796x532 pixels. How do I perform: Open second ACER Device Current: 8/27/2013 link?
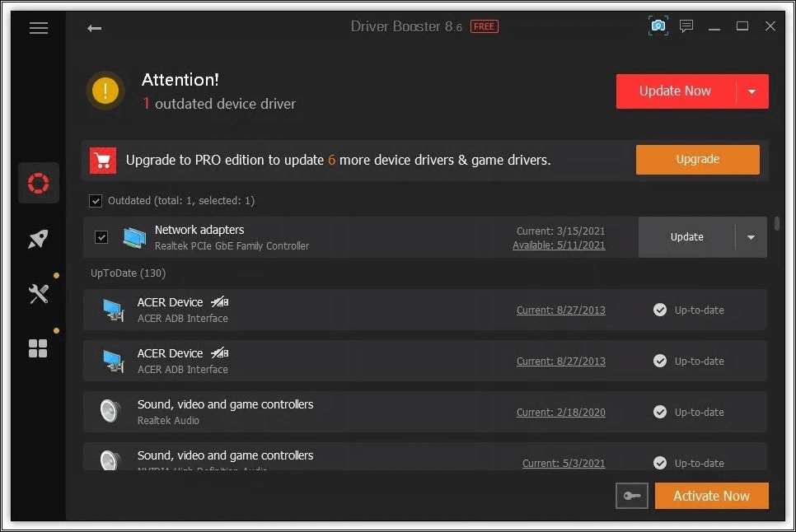[561, 362]
